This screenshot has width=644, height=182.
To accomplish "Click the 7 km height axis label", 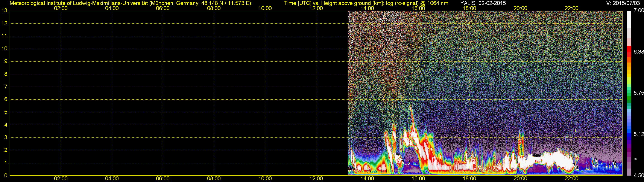I will click(x=6, y=87).
